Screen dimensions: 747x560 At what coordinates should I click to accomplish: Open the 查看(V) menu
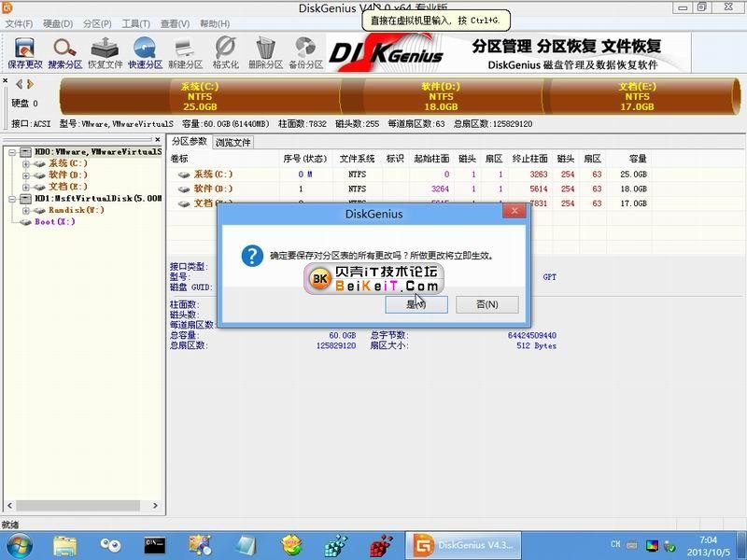(x=175, y=24)
